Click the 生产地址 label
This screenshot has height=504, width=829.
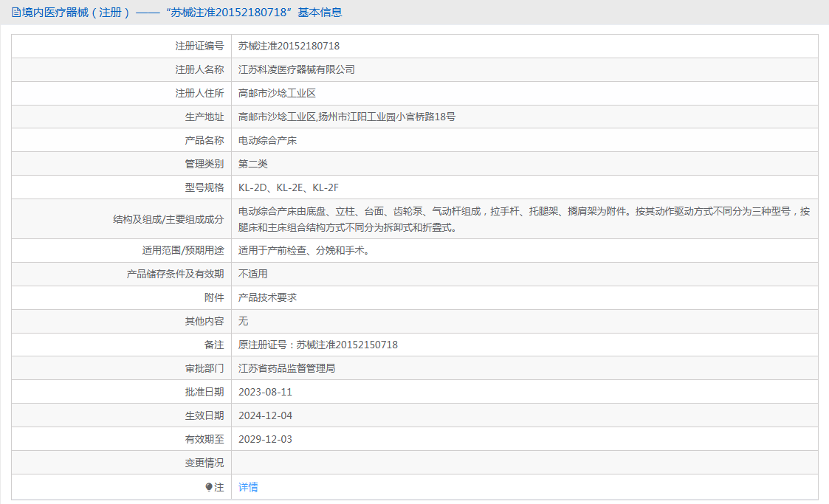pyautogui.click(x=204, y=117)
